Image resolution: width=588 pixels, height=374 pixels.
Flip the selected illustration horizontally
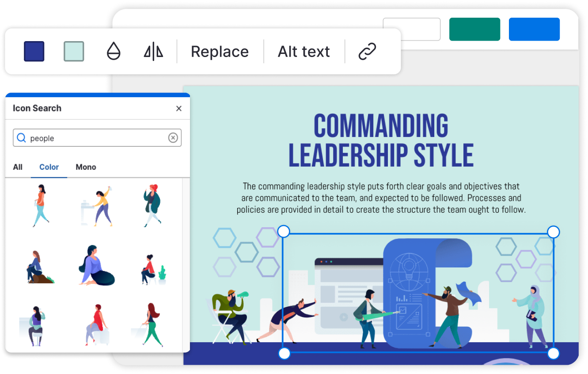point(153,51)
